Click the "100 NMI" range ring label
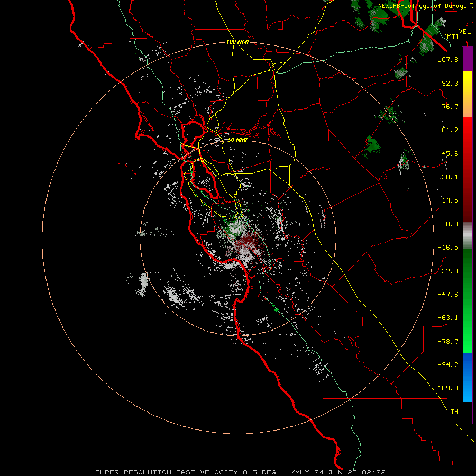The image size is (476, 476). (237, 42)
